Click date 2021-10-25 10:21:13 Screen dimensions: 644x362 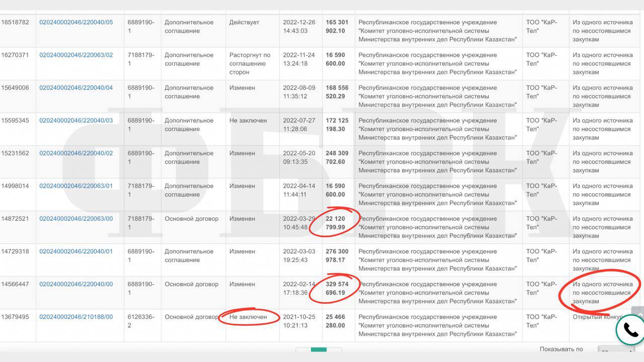tap(299, 321)
